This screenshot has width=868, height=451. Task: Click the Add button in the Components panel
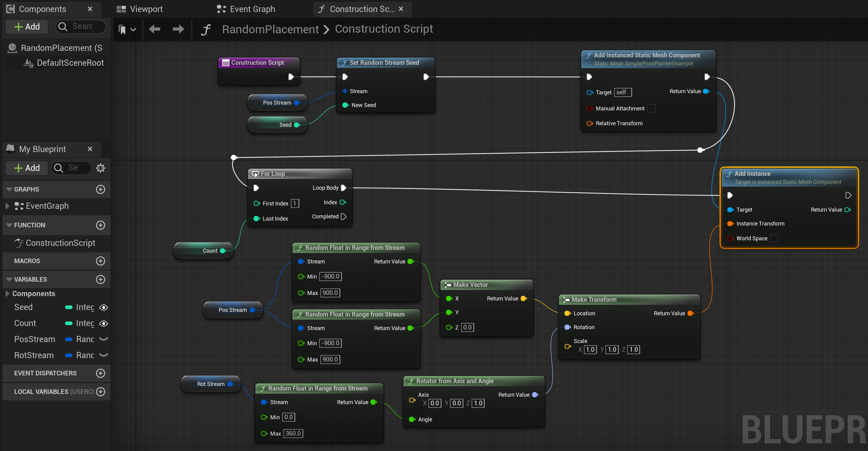tap(27, 27)
